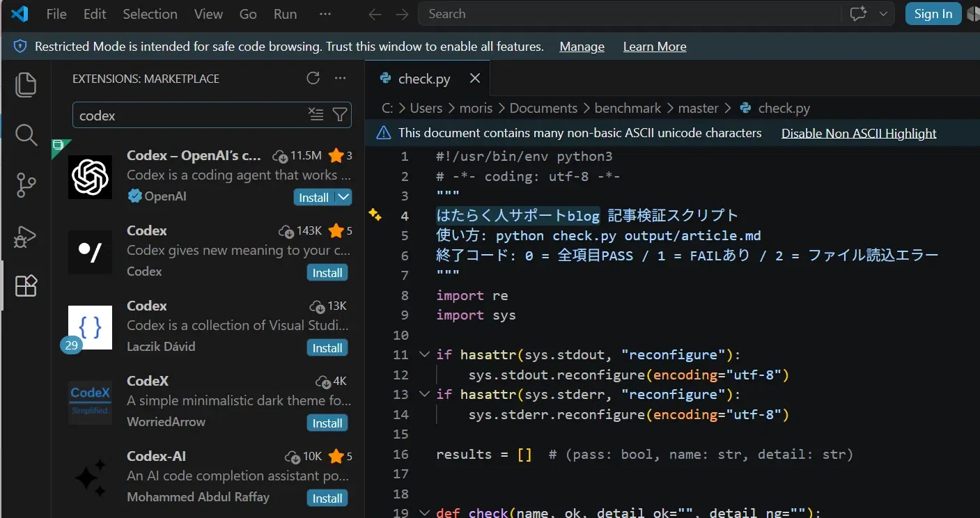Click the Codex-AI sparkle icon
This screenshot has width=980, height=518.
tap(91, 478)
